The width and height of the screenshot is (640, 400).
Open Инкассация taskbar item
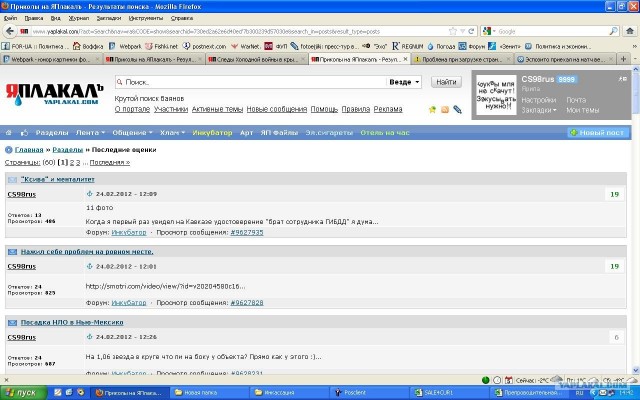click(x=290, y=393)
